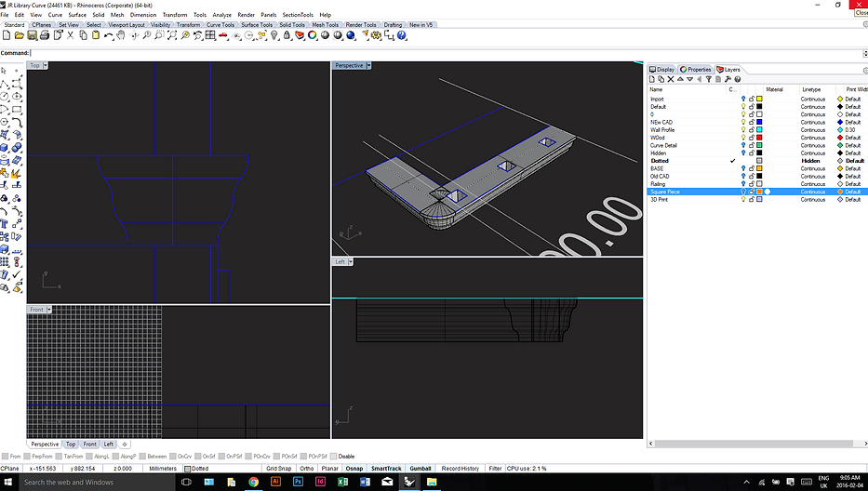
Task: Toggle lock icon of Curve Detail layer
Action: (x=752, y=146)
